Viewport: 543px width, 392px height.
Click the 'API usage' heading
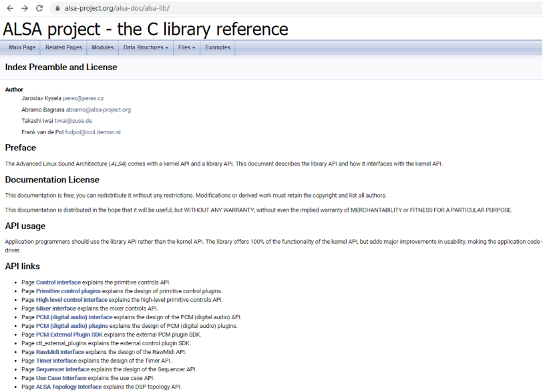(x=25, y=226)
